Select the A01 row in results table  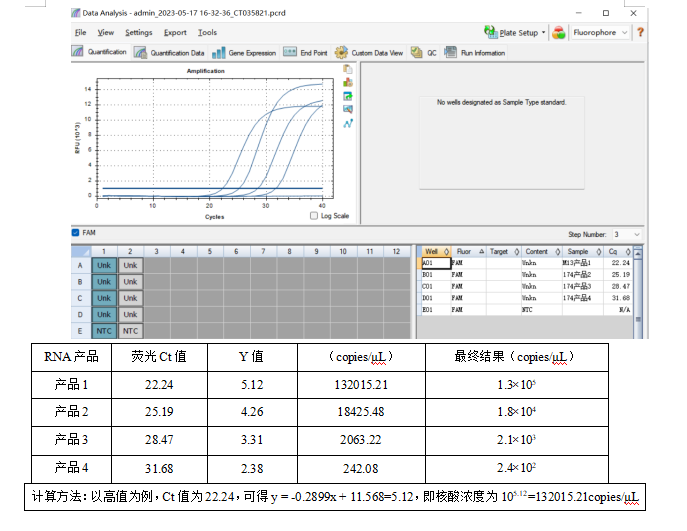[527, 263]
